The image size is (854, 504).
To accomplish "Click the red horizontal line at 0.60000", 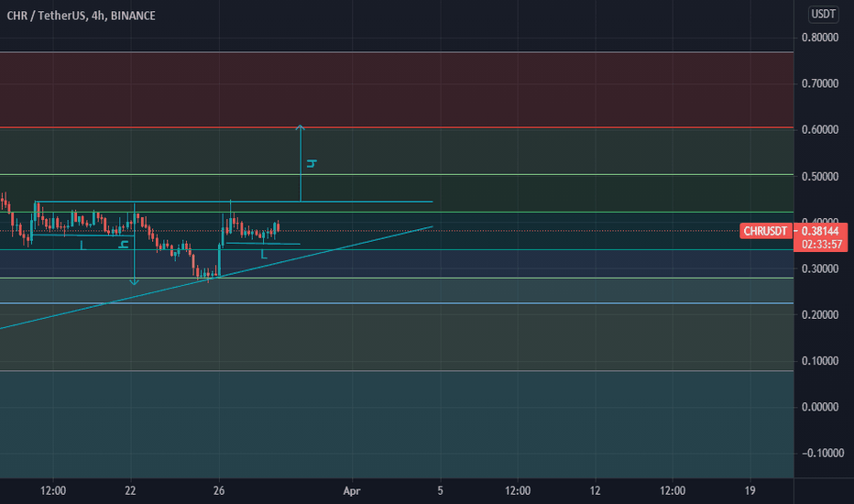I will click(397, 127).
